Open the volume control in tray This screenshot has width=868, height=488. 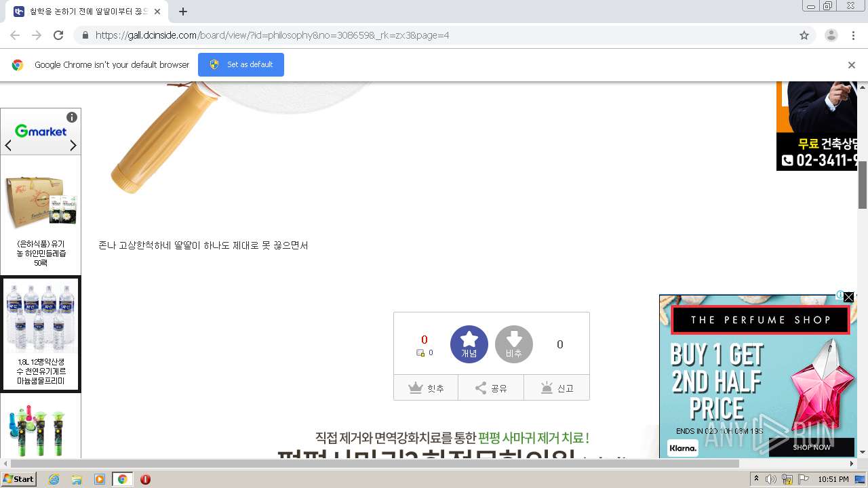click(x=771, y=479)
